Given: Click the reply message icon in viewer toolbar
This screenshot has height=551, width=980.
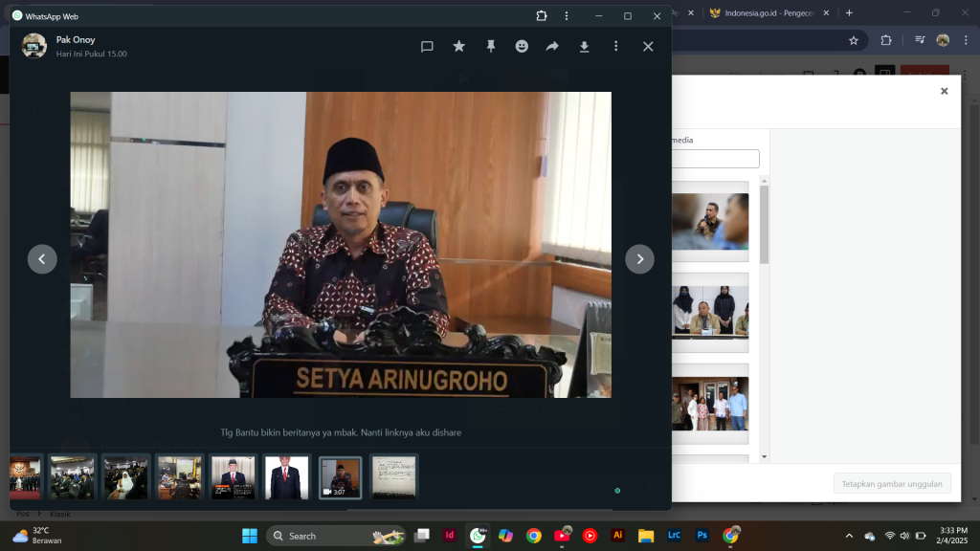Looking at the screenshot, I should coord(427,46).
